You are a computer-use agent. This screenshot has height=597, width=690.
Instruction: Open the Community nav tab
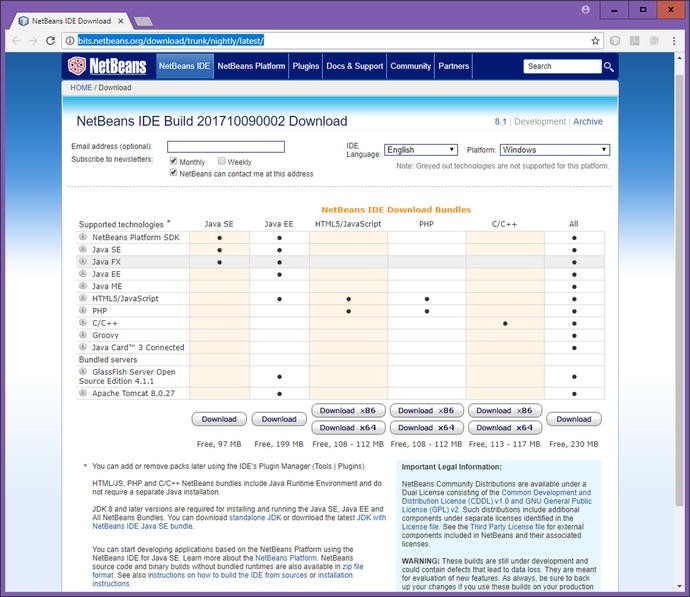point(411,66)
